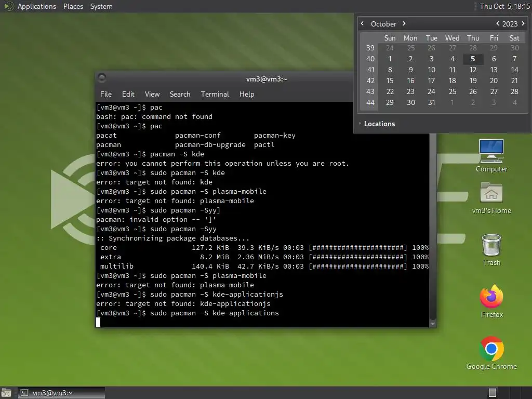Screen dimensions: 532x399
Task: Launch Google Chrome from the desktop
Action: click(491, 353)
